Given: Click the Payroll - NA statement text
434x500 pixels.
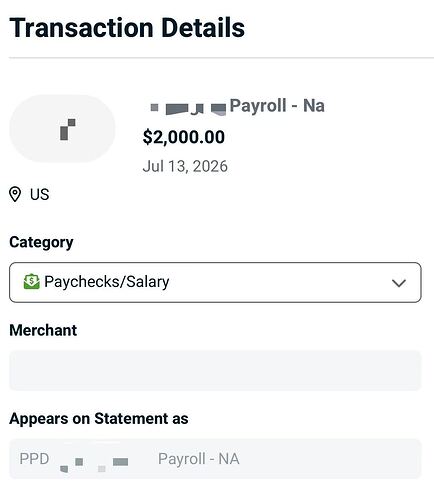Looking at the screenshot, I should coord(199,459).
